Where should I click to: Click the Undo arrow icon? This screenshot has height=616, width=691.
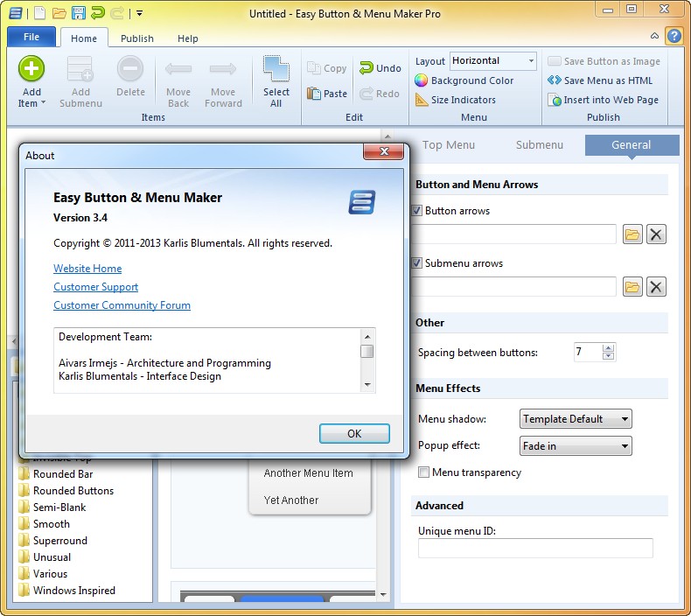point(366,68)
